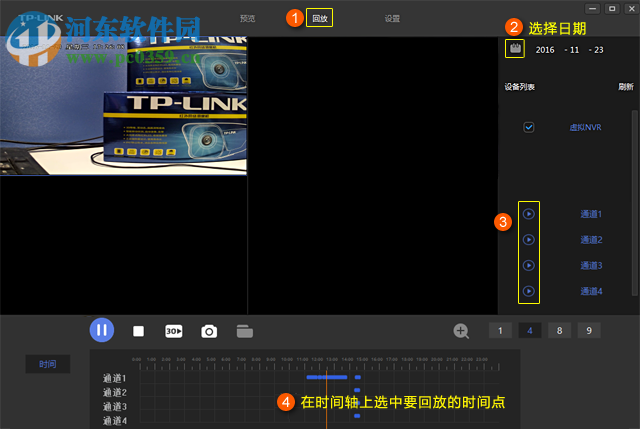Open the recordings folder icon
Screen dimensions: 640x429
pyautogui.click(x=244, y=331)
